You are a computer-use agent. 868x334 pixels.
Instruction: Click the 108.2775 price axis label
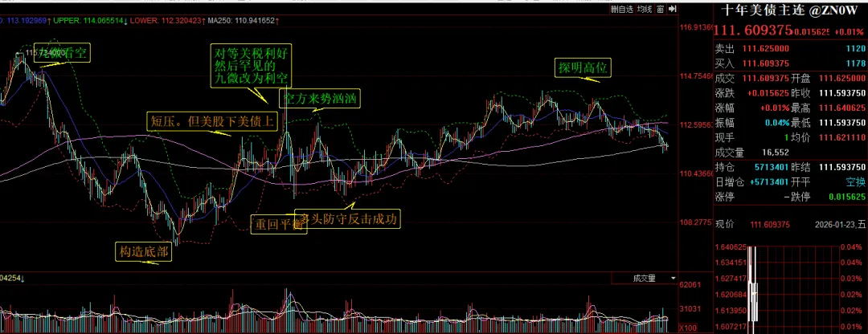coord(697,222)
